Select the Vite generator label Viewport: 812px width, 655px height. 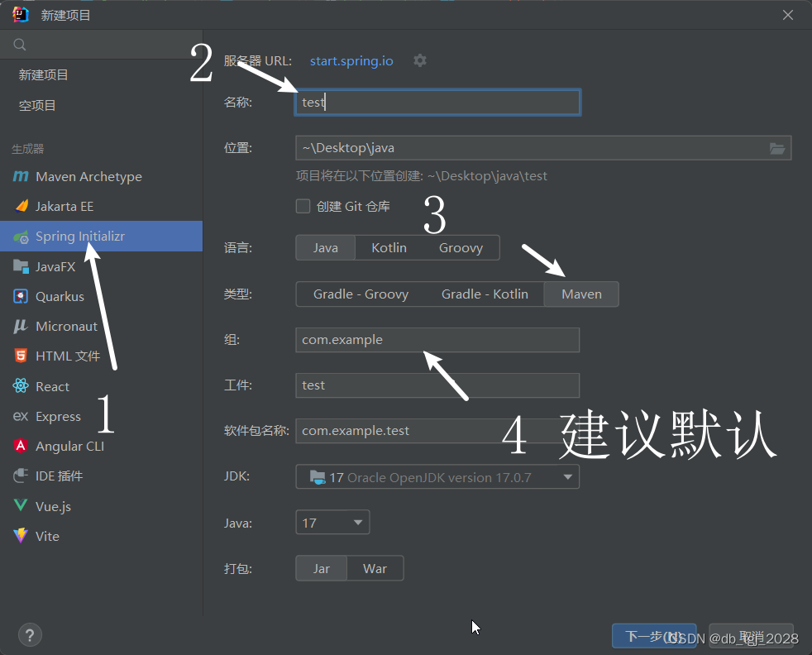point(47,536)
